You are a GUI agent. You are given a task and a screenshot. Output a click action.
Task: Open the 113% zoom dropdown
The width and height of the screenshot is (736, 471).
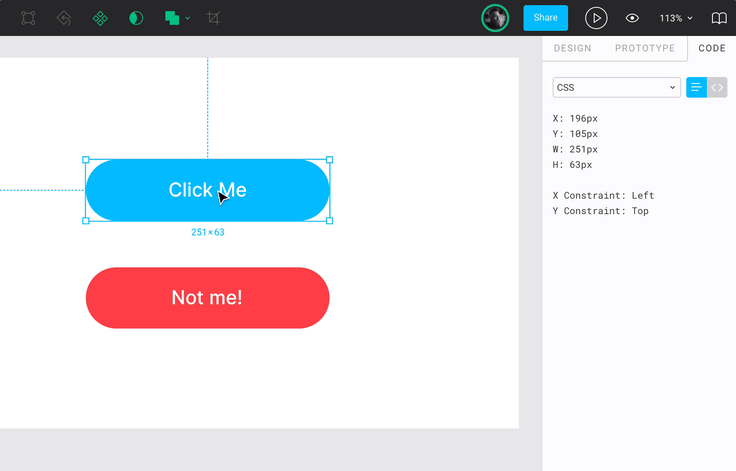pos(676,18)
